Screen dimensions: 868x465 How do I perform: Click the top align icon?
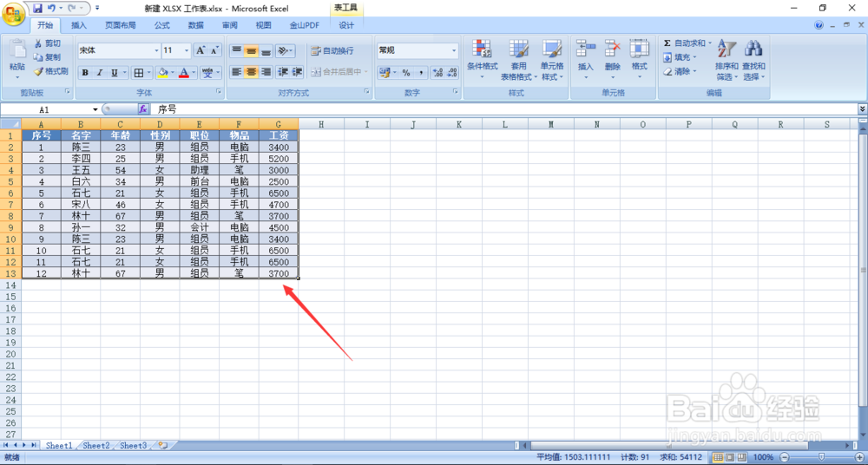pyautogui.click(x=236, y=50)
